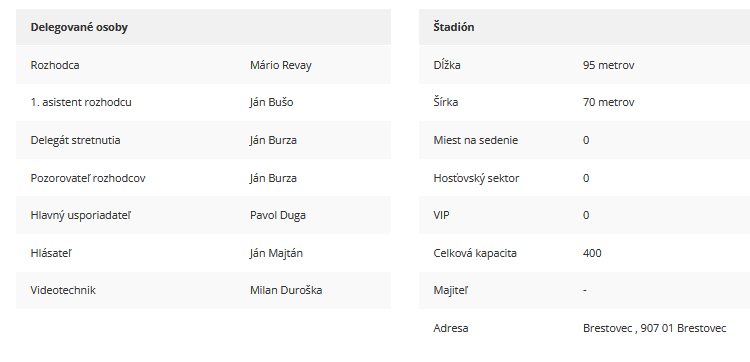Click referee name Mário Revay
Screen dimensions: 750x362
(280, 65)
